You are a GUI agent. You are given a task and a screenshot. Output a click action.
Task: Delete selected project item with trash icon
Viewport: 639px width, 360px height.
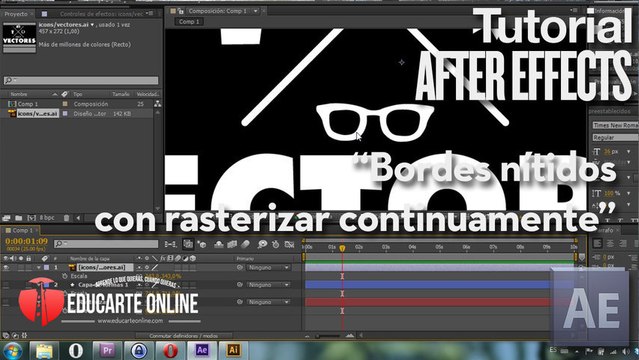(66, 218)
